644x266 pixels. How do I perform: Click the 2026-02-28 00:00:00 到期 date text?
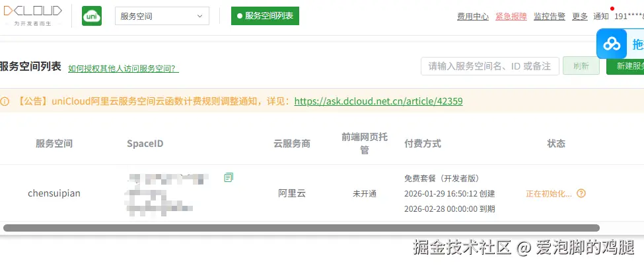(449, 209)
